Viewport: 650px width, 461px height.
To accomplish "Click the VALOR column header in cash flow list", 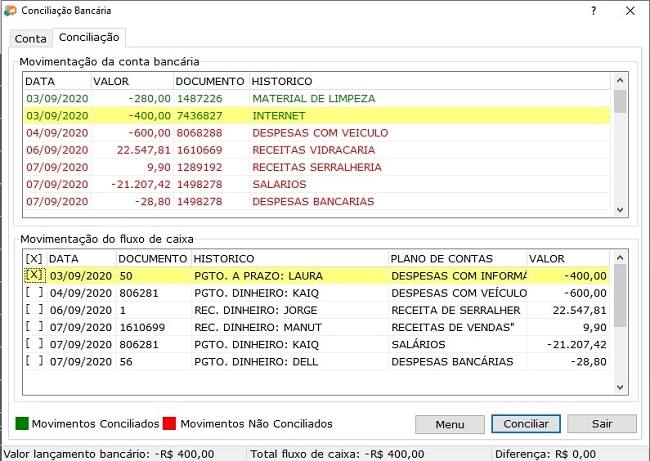I will pyautogui.click(x=568, y=259).
